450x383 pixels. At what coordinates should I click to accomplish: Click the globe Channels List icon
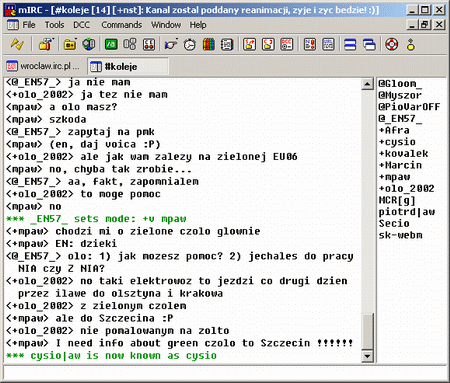pyautogui.click(x=89, y=44)
